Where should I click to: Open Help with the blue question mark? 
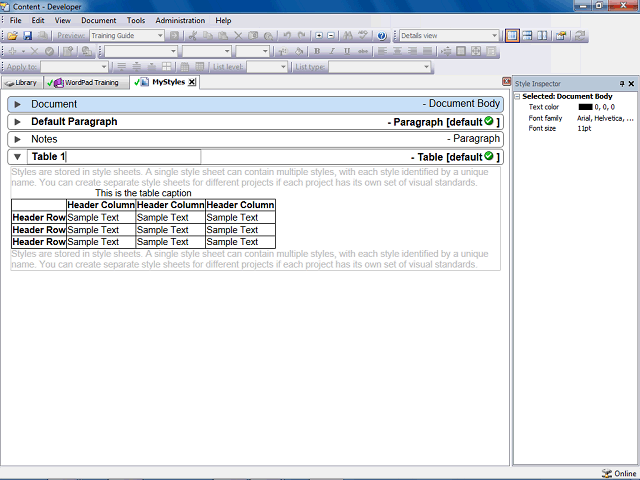point(382,36)
